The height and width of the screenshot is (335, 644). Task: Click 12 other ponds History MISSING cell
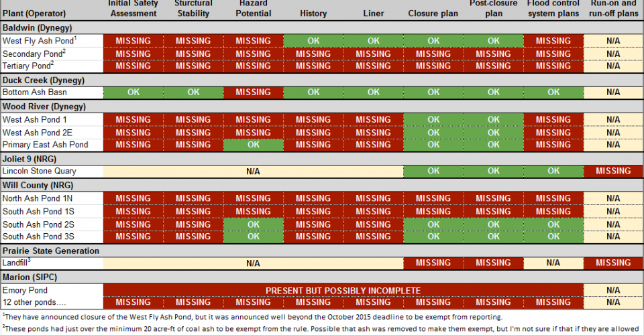(x=313, y=302)
